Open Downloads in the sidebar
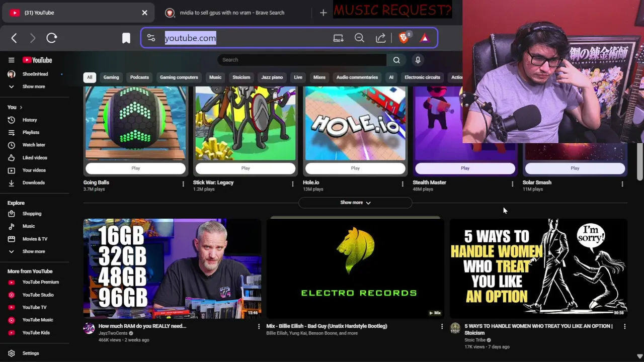 [x=33, y=183]
